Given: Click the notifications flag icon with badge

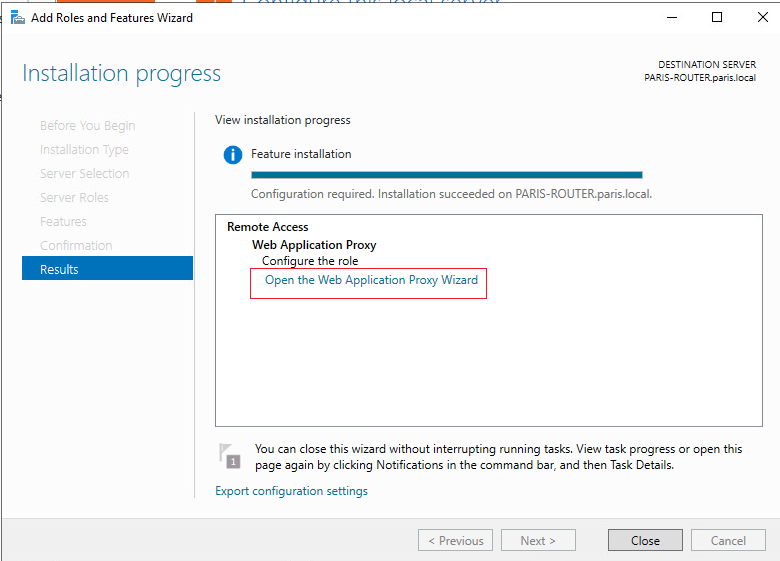Looking at the screenshot, I should pos(230,456).
